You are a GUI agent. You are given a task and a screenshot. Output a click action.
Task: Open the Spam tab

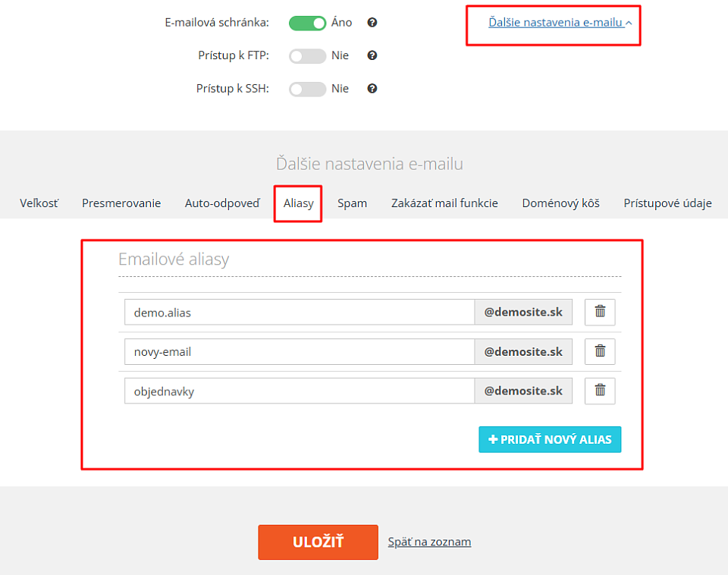pos(352,203)
